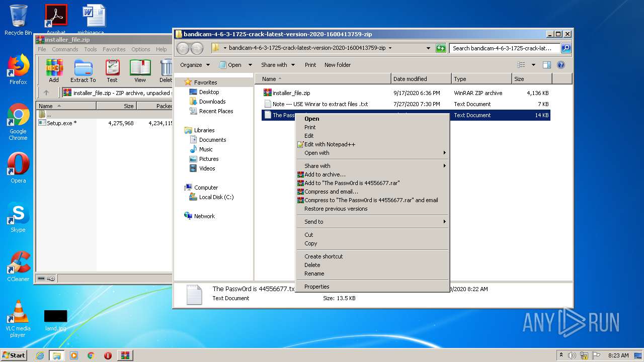Image resolution: width=644 pixels, height=362 pixels.
Task: Choose Add to archive... in context menu
Action: (x=372, y=174)
